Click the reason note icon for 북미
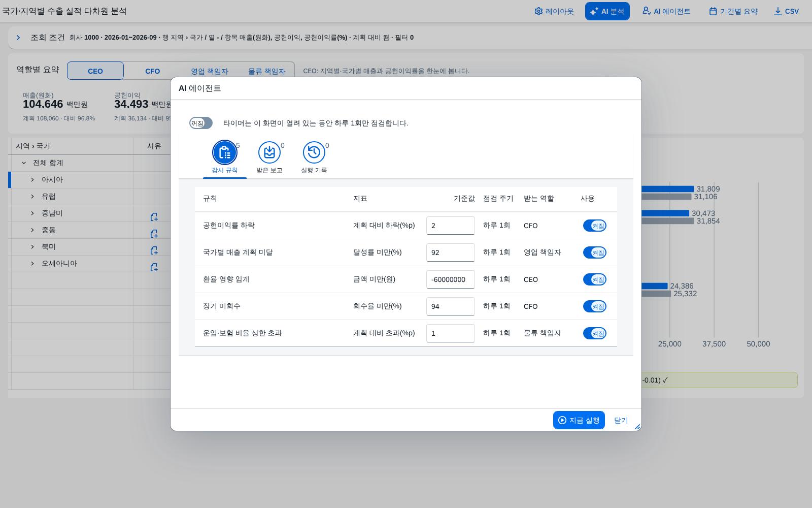 (154, 250)
